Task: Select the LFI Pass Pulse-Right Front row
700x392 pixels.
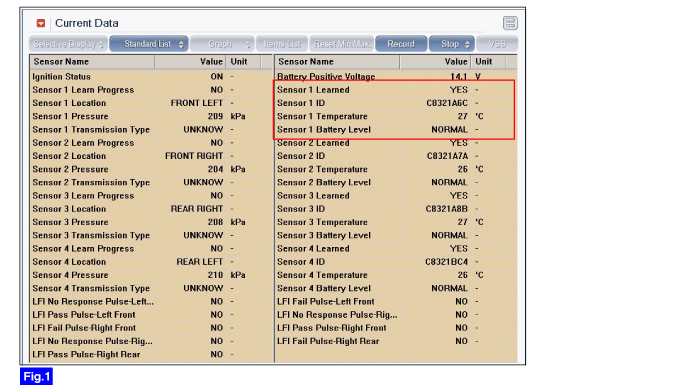Action: point(396,328)
